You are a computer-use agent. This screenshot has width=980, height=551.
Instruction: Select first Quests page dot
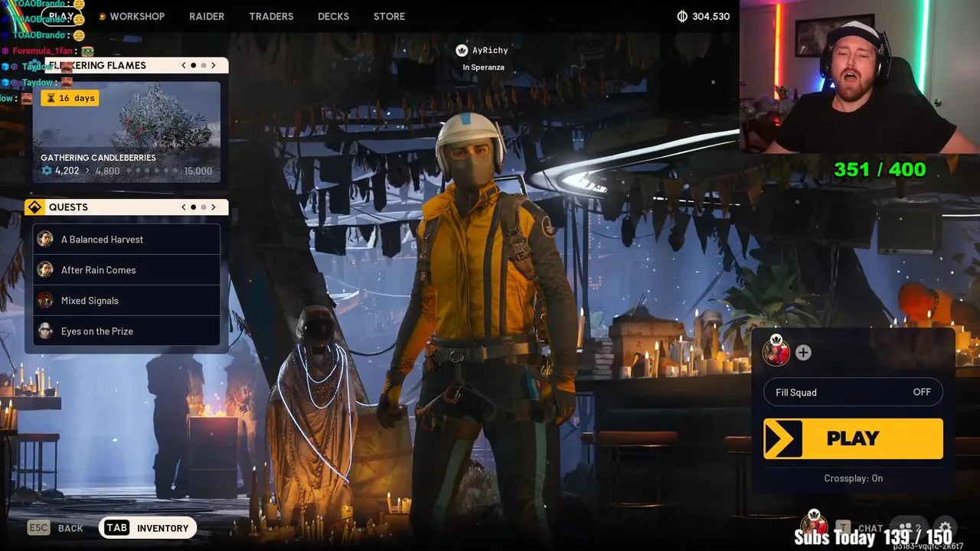tap(193, 207)
